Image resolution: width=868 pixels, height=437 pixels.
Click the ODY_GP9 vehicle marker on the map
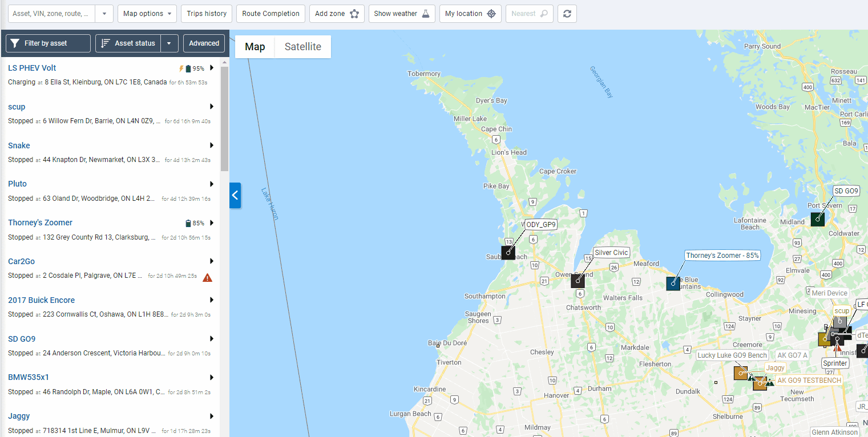[508, 252]
